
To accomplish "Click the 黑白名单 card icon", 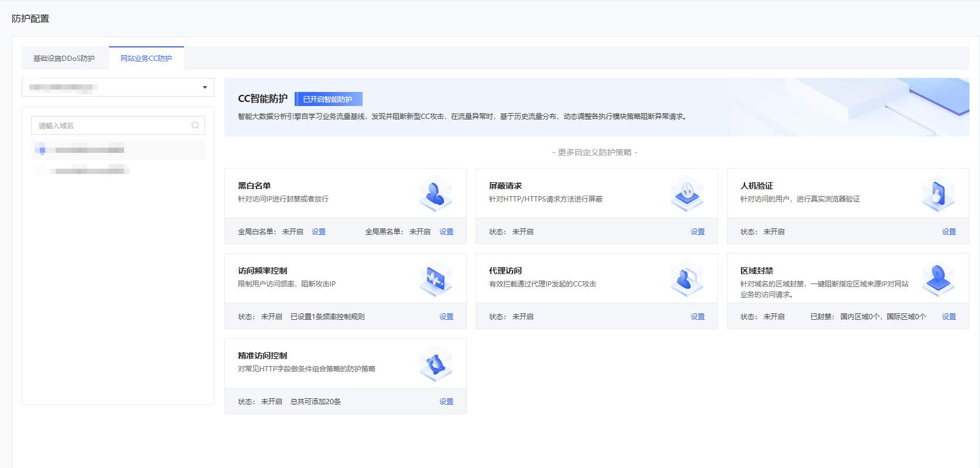I will (x=435, y=194).
